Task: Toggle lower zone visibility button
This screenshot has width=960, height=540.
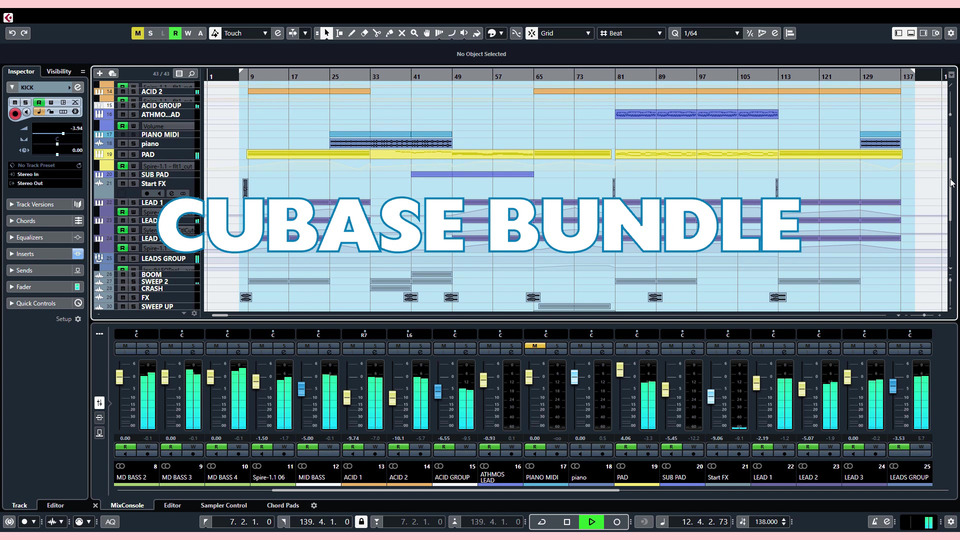Action: coord(911,33)
